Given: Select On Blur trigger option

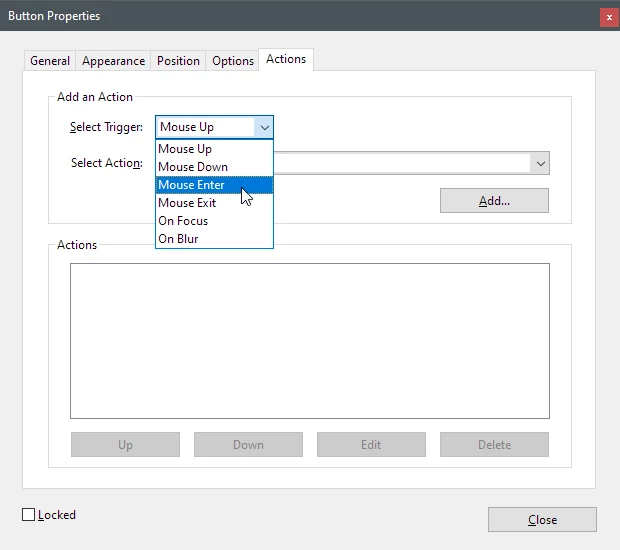Looking at the screenshot, I should coord(214,239).
